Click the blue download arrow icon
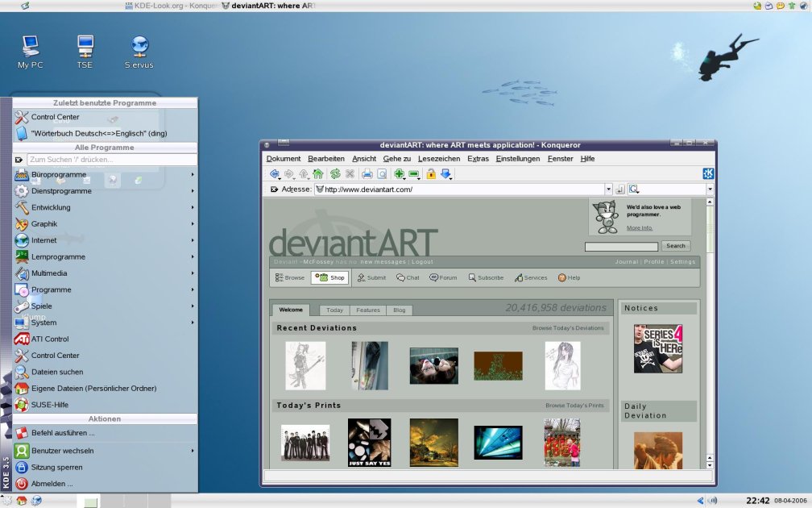 point(446,174)
